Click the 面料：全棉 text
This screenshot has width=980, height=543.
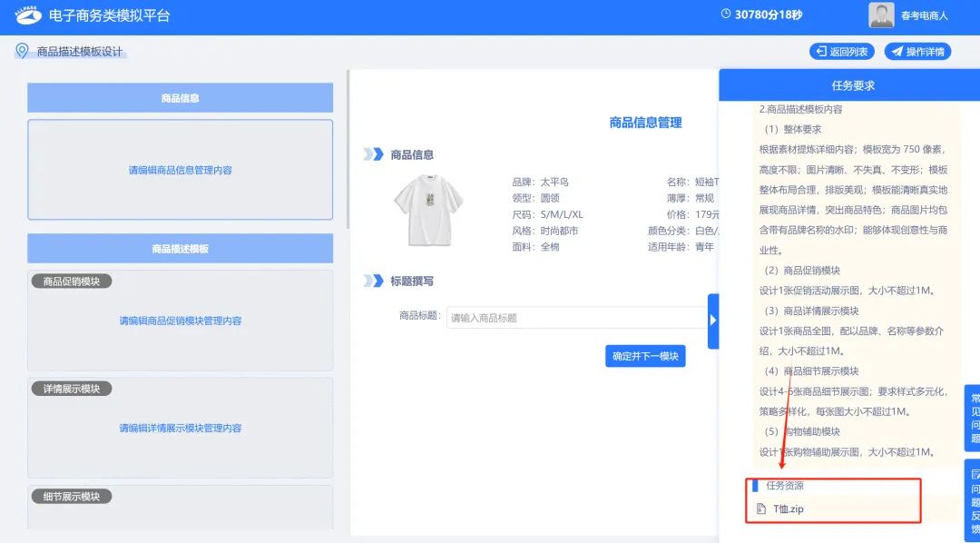click(535, 247)
